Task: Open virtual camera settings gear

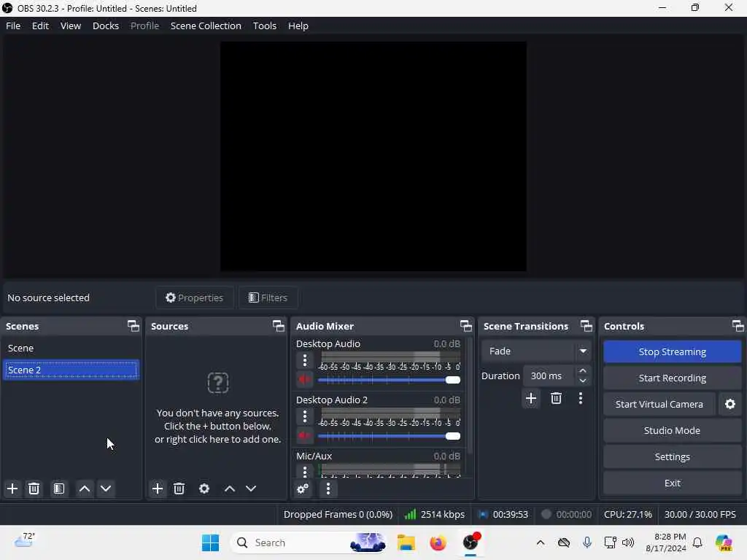Action: (729, 404)
